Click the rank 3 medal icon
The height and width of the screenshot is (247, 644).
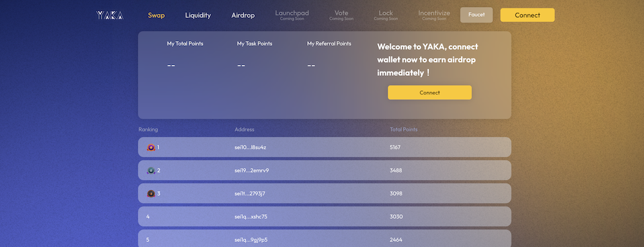(151, 193)
